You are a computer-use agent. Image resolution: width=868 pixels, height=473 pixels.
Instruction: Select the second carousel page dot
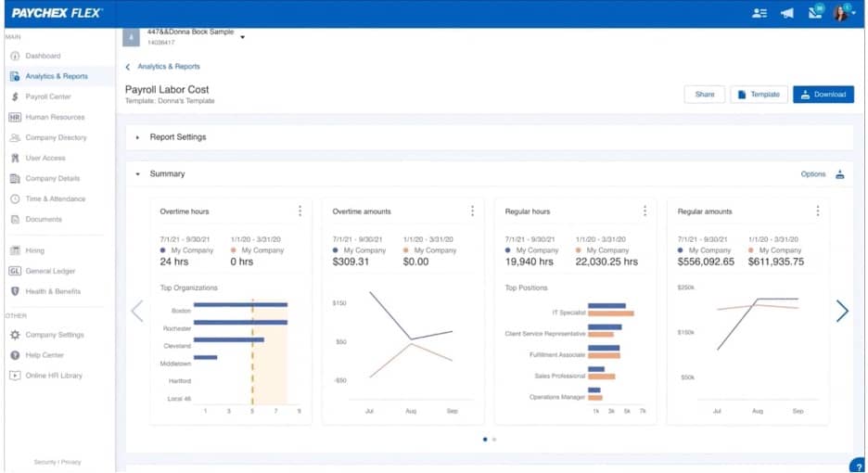pos(494,440)
